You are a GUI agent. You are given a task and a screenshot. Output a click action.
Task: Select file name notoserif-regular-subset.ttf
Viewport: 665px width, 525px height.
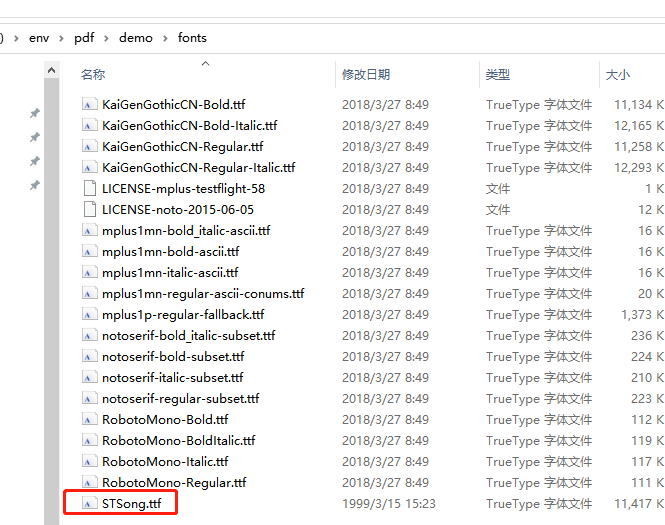tap(181, 398)
